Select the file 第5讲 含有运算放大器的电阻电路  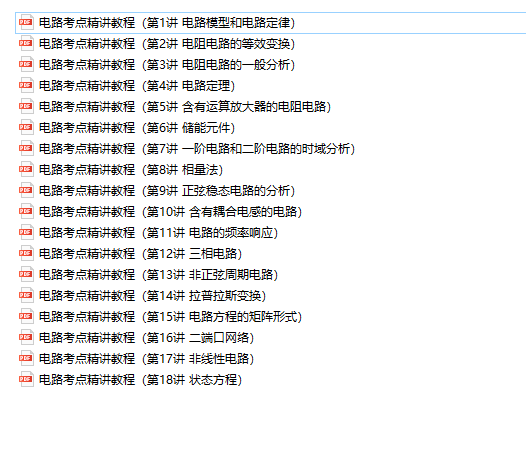click(x=185, y=107)
